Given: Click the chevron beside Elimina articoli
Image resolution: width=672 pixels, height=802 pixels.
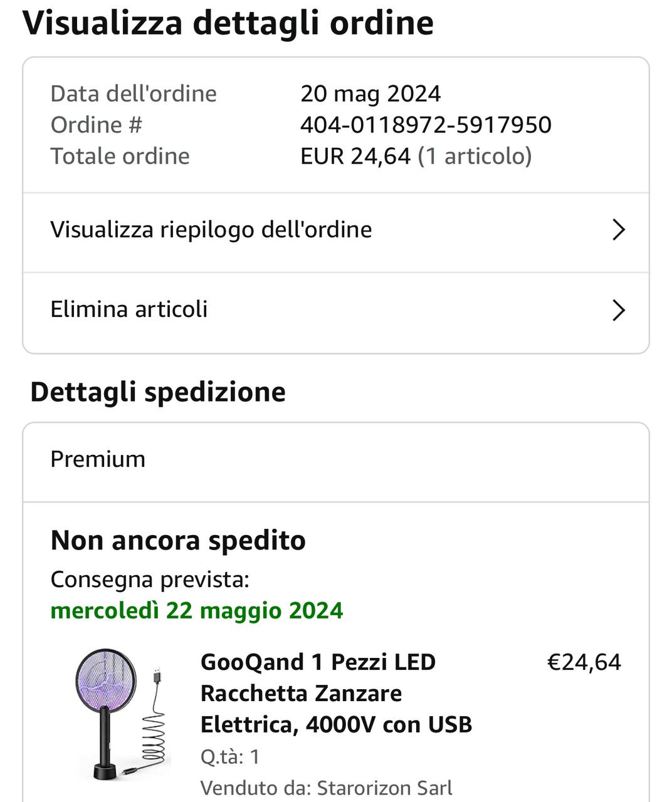Looking at the screenshot, I should [x=618, y=310].
